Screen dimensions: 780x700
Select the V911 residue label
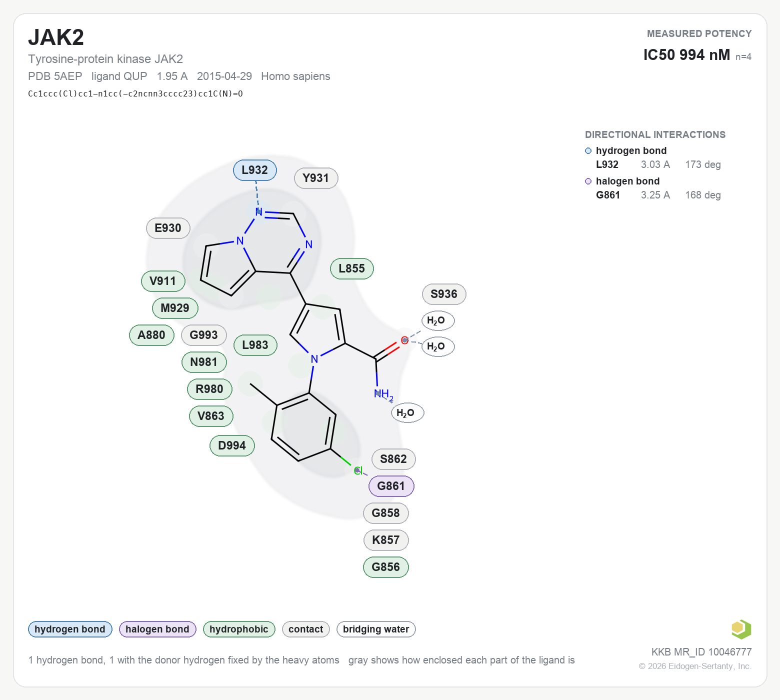tap(163, 281)
